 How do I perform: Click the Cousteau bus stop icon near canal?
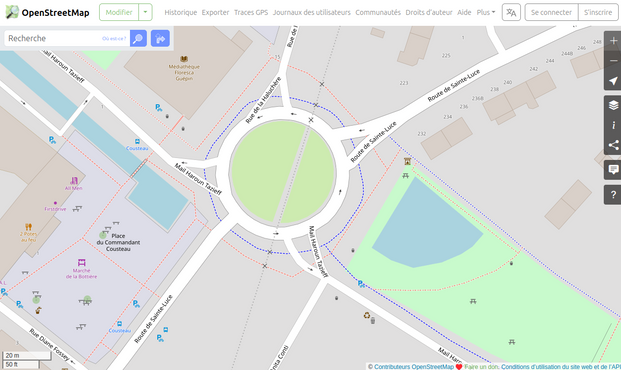pyautogui.click(x=137, y=142)
